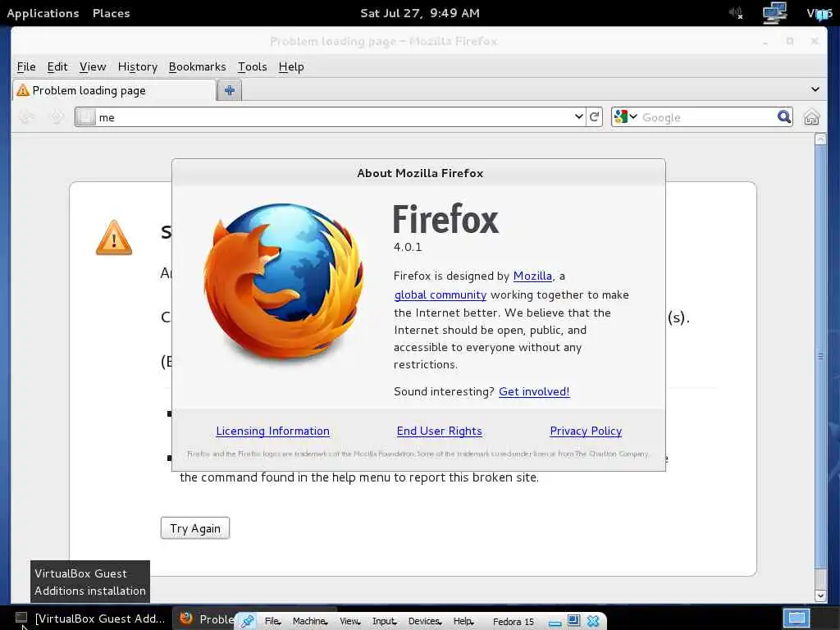The height and width of the screenshot is (630, 840).
Task: Open the VirtualBox Machine menu
Action: pyautogui.click(x=309, y=621)
